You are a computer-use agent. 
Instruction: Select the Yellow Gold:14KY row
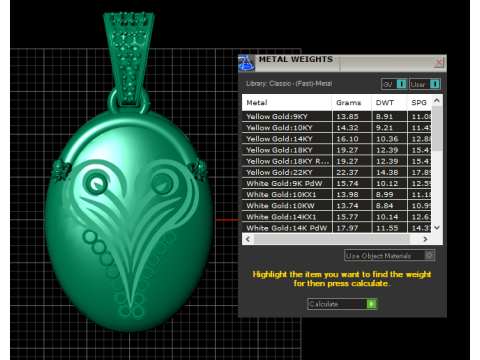[337, 139]
